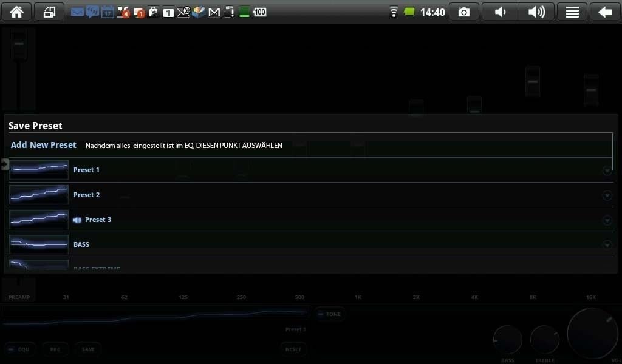Expand the Preset 1 options arrow
This screenshot has height=364, width=622.
pos(607,170)
